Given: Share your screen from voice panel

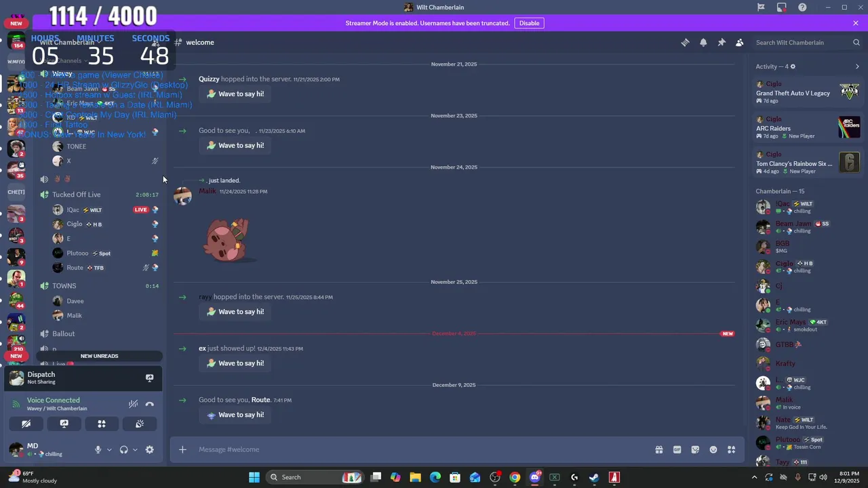Looking at the screenshot, I should pyautogui.click(x=64, y=424).
